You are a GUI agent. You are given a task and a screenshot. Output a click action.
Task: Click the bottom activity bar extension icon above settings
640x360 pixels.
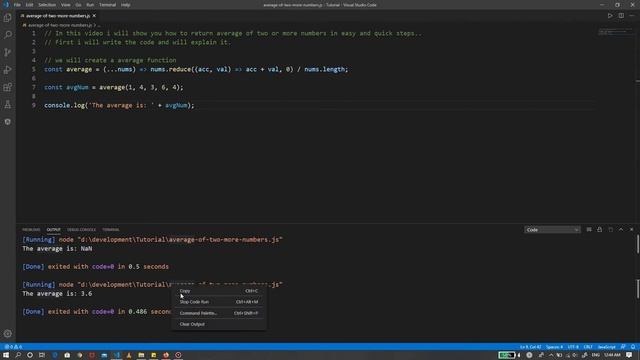(8, 122)
